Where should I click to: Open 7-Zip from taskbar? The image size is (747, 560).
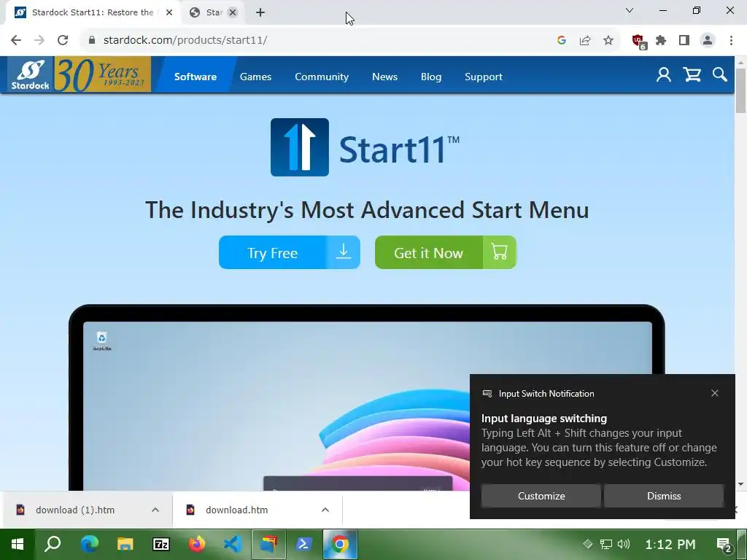(161, 544)
